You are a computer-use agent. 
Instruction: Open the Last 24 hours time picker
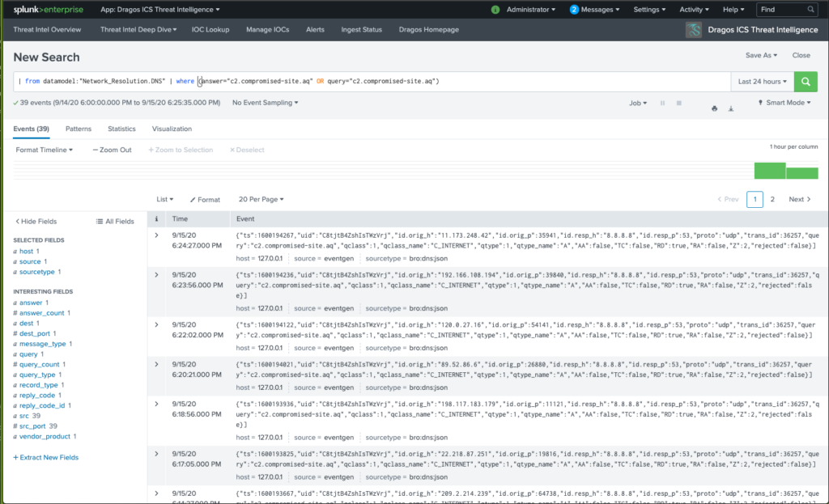[763, 82]
